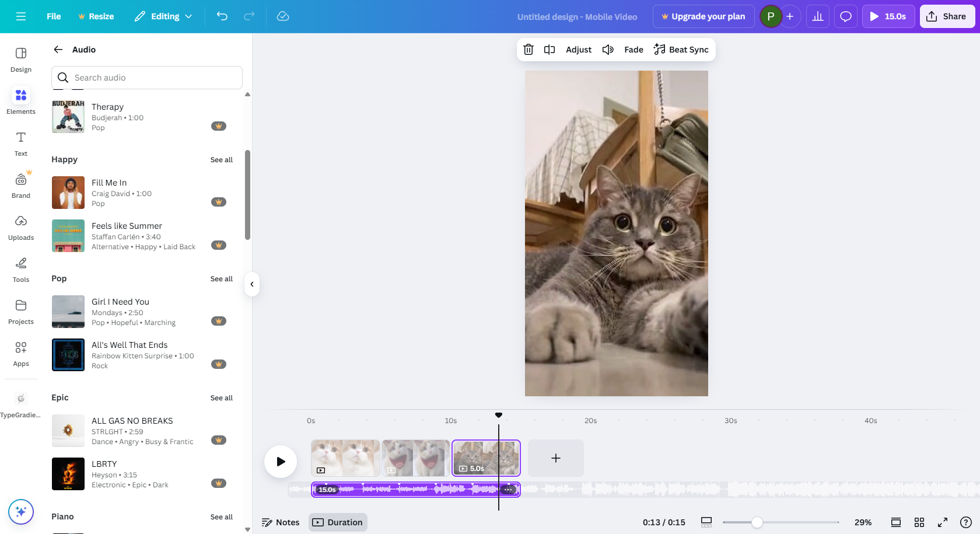Select the Fill Me In track thumbnail
This screenshot has width=980, height=534.
(68, 193)
